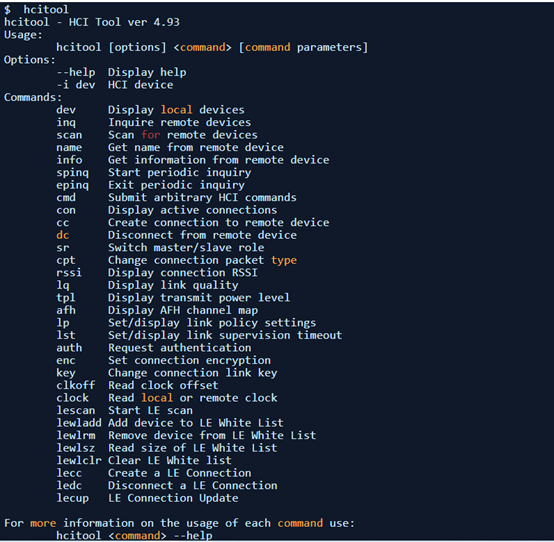Click the 'epinq' Exit periodic inquiry row
This screenshot has height=542, width=554.
tap(150, 185)
